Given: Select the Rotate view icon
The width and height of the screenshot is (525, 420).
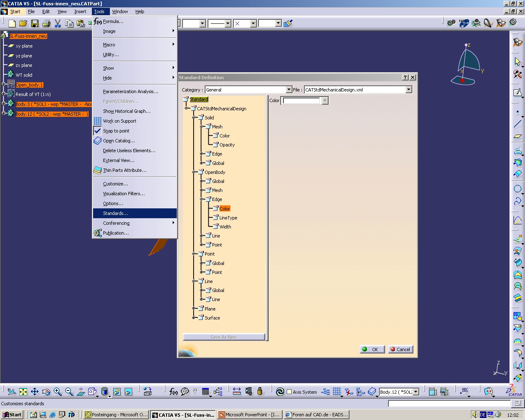Looking at the screenshot, I should [x=46, y=392].
